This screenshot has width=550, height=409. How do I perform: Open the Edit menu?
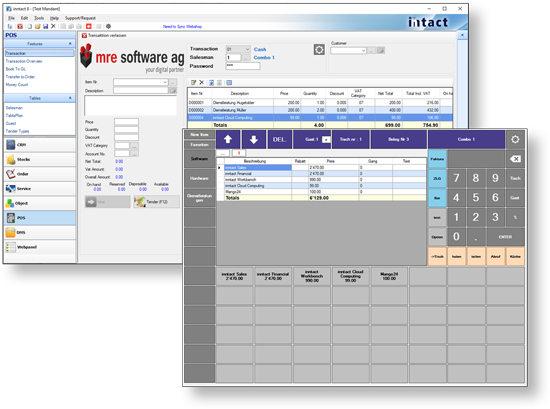24,18
